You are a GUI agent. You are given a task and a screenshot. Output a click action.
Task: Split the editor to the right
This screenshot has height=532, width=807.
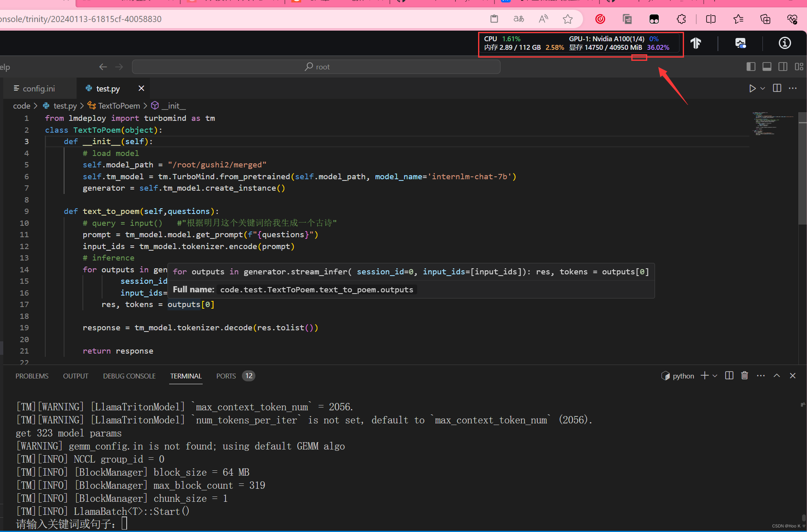pyautogui.click(x=777, y=88)
